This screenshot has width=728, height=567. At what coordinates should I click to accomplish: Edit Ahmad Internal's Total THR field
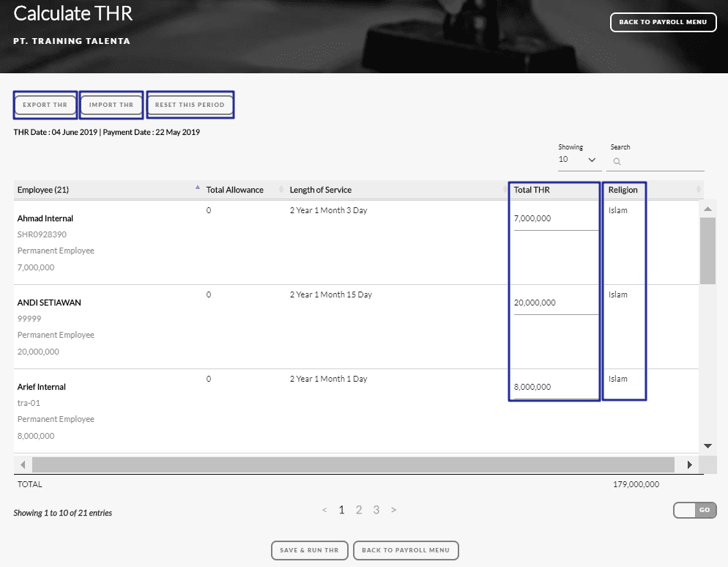click(x=555, y=218)
